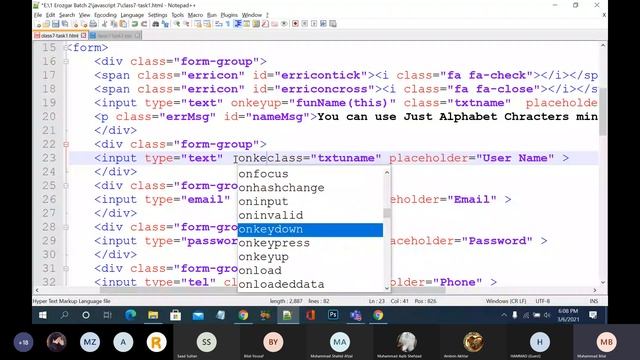Open the Edit menu
The height and width of the screenshot is (360, 640).
[x=50, y=15]
